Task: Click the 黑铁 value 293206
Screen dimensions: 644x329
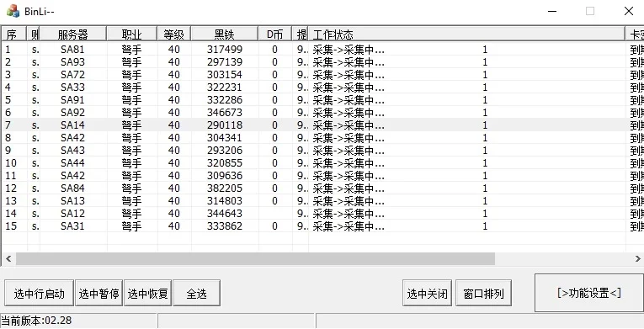Action: click(x=225, y=151)
